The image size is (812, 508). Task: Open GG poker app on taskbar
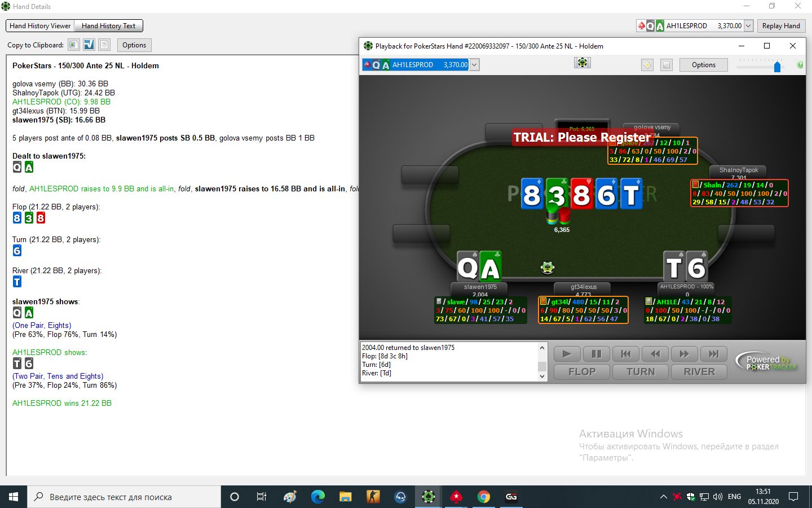(511, 497)
